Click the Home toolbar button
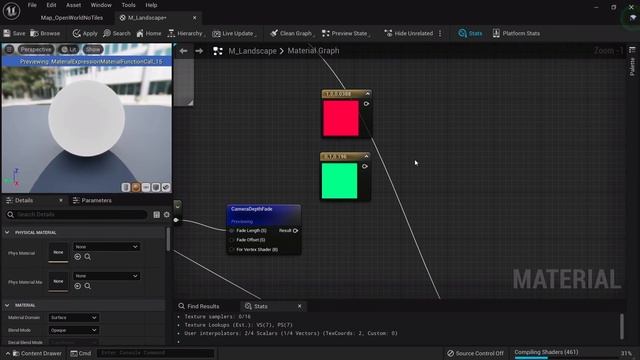Viewport: 640px width, 360px height. pos(149,33)
